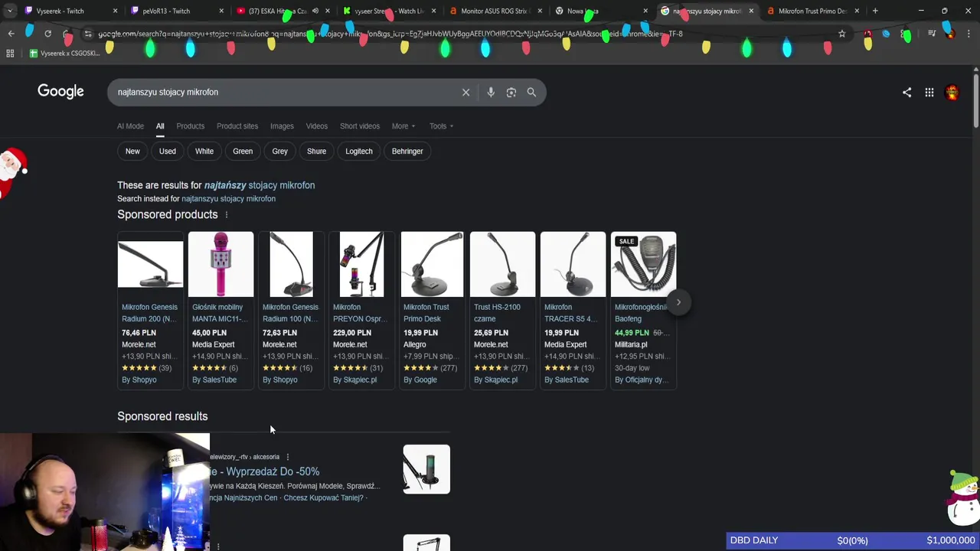This screenshot has height=551, width=980.
Task: Open the blue extension icon in toolbar
Action: [886, 34]
